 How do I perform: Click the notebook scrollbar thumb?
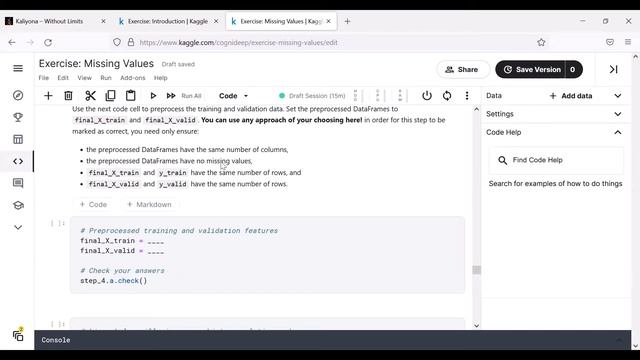476,270
